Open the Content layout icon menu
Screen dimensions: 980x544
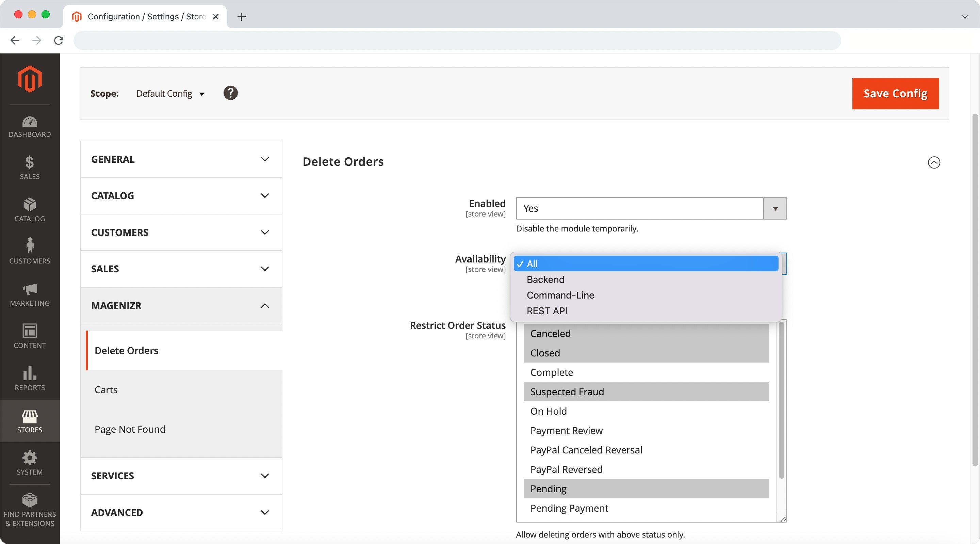(30, 336)
